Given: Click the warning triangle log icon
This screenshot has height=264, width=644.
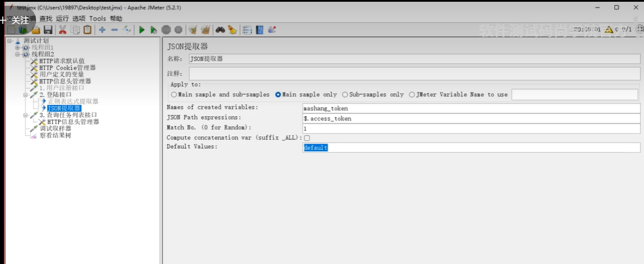Looking at the screenshot, I should pyautogui.click(x=608, y=30).
